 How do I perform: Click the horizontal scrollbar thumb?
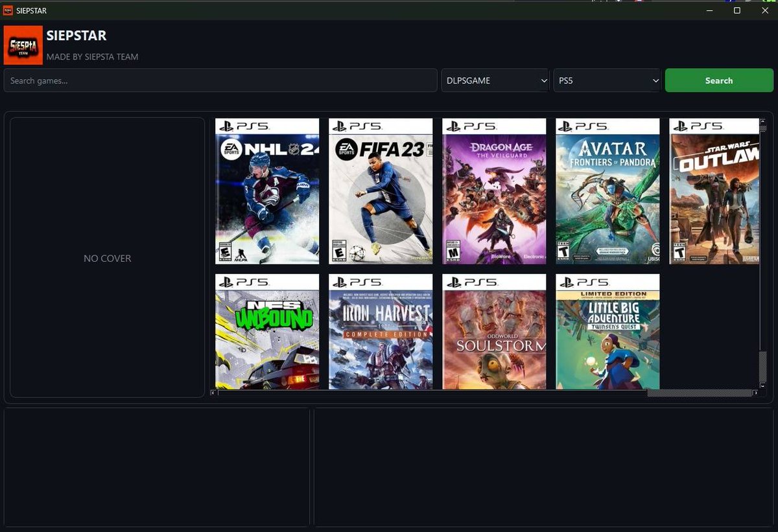(x=432, y=393)
